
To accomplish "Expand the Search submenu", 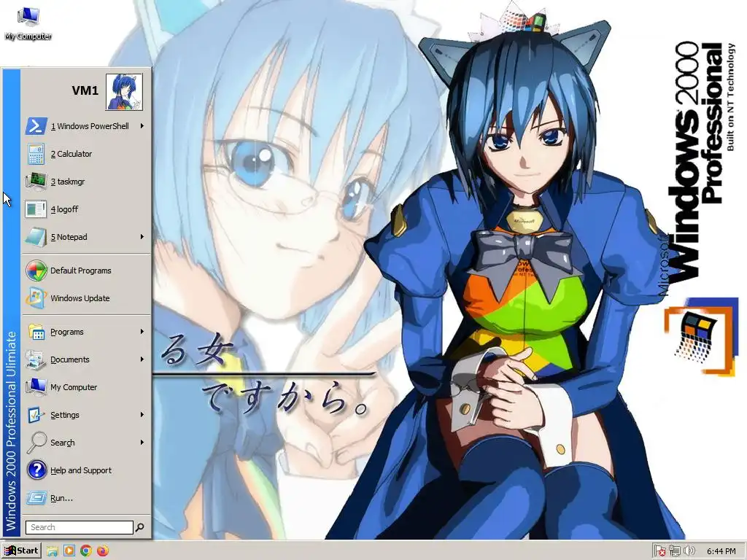I will pos(86,443).
